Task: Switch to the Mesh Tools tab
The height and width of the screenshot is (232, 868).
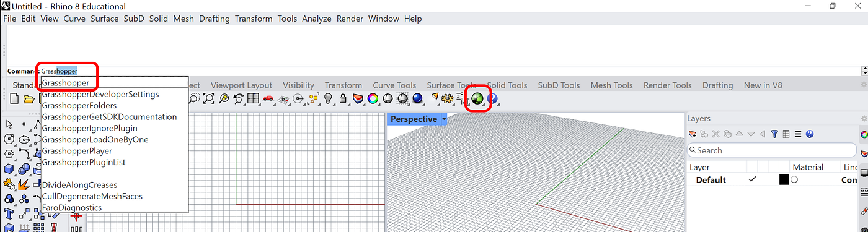Action: [x=611, y=85]
